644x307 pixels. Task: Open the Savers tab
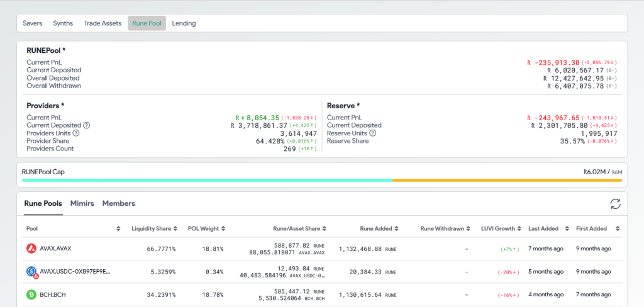pyautogui.click(x=33, y=23)
